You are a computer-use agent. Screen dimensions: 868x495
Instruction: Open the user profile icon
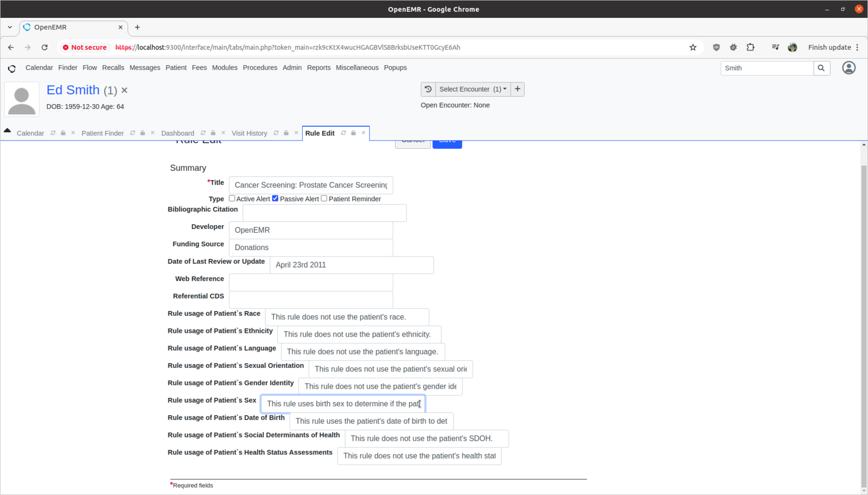tap(848, 68)
